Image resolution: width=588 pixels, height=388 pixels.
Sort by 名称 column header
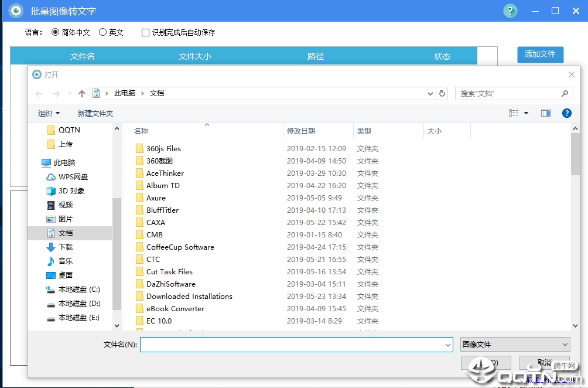point(141,131)
